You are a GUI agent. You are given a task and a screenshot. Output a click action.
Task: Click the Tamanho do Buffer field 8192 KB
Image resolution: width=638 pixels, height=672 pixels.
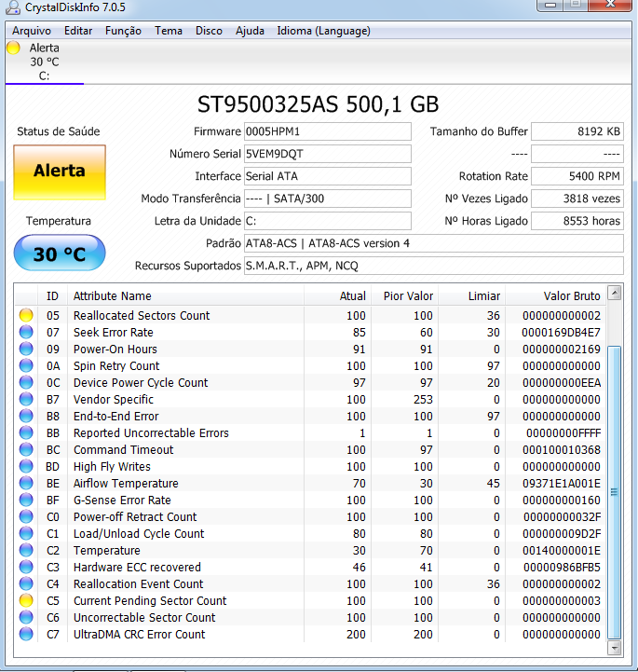pyautogui.click(x=577, y=131)
